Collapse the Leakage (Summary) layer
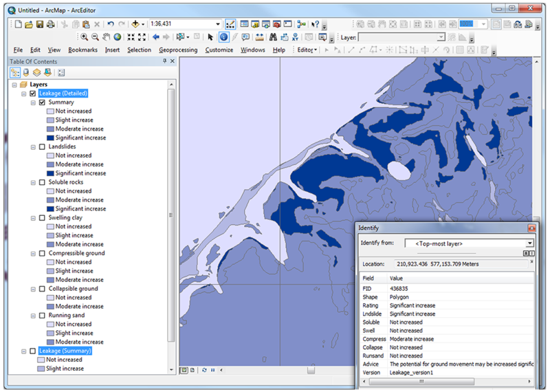This screenshot has width=550, height=392. [x=24, y=351]
